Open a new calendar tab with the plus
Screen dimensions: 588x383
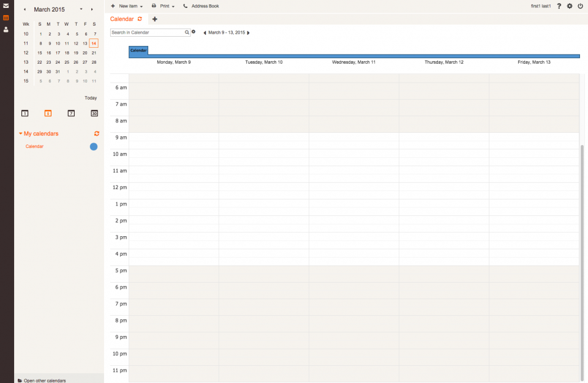pyautogui.click(x=155, y=19)
